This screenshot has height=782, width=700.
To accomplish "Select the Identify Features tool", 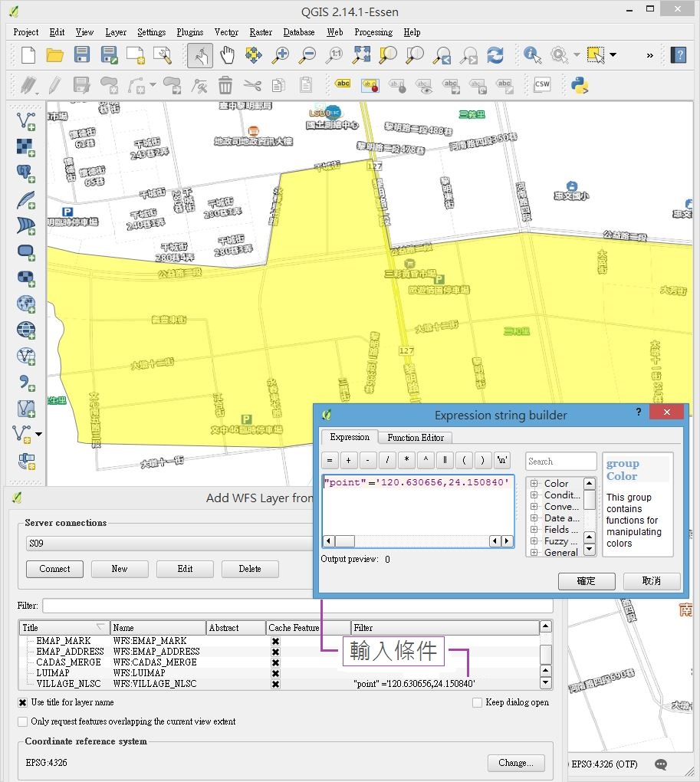I will pos(533,55).
